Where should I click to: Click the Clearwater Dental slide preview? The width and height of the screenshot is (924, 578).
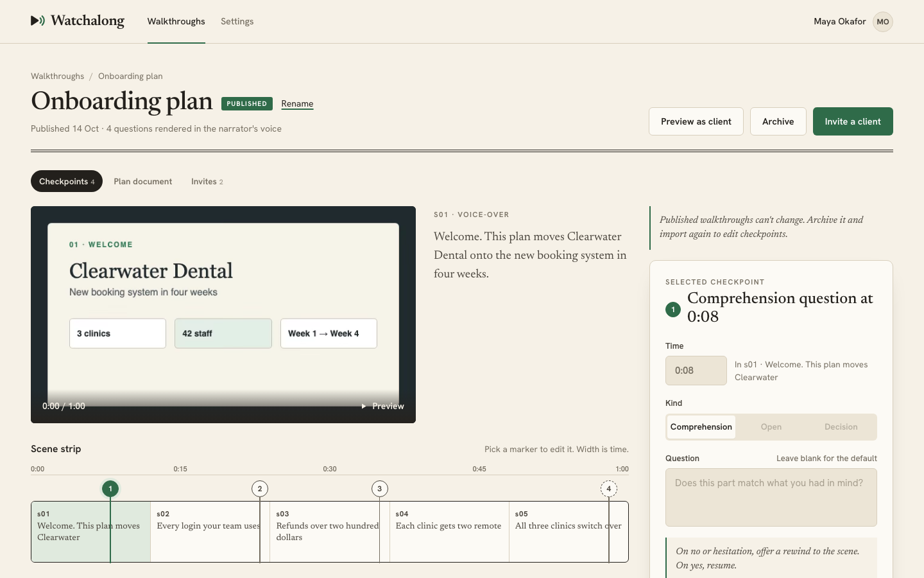(223, 315)
